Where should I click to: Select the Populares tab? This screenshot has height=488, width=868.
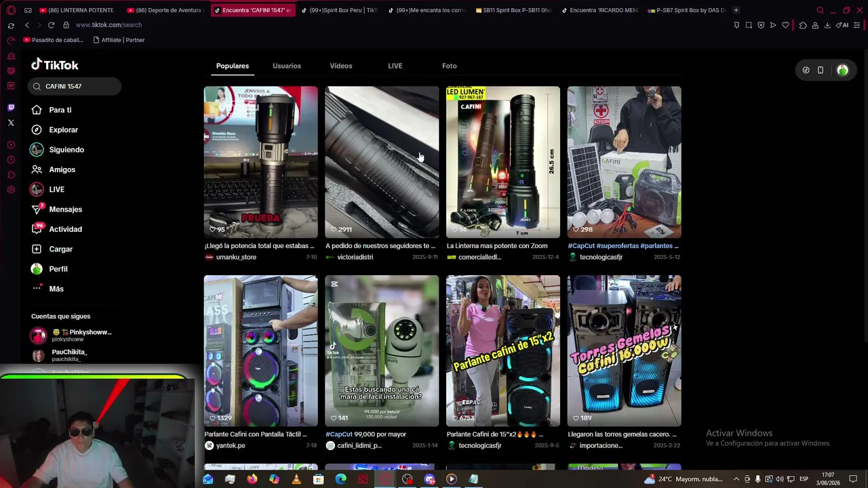click(x=233, y=66)
